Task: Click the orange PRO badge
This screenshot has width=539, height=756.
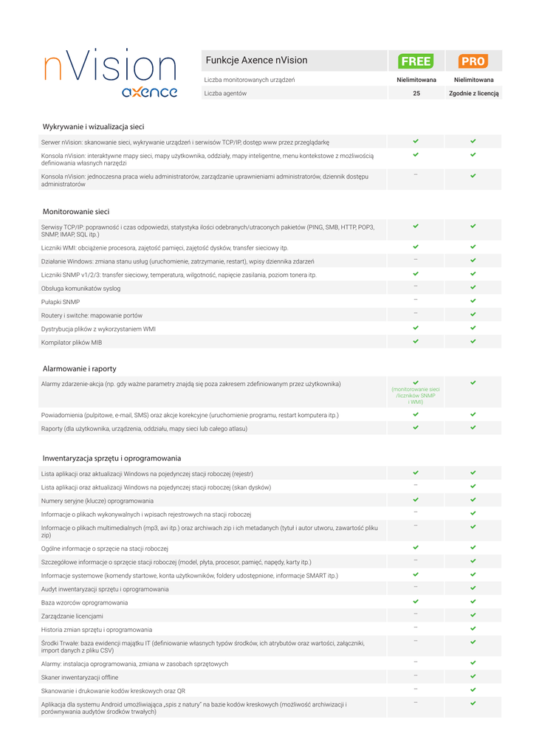Action: pos(473,61)
